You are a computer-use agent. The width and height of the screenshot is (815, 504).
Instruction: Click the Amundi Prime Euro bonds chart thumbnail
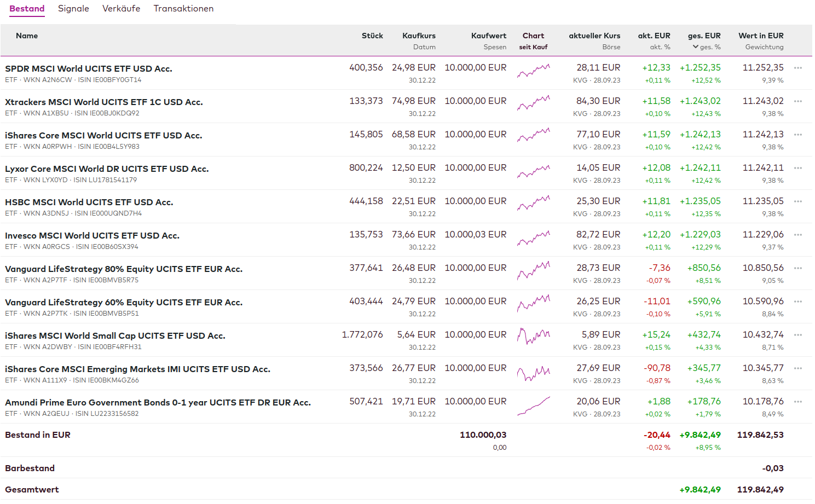tap(533, 406)
